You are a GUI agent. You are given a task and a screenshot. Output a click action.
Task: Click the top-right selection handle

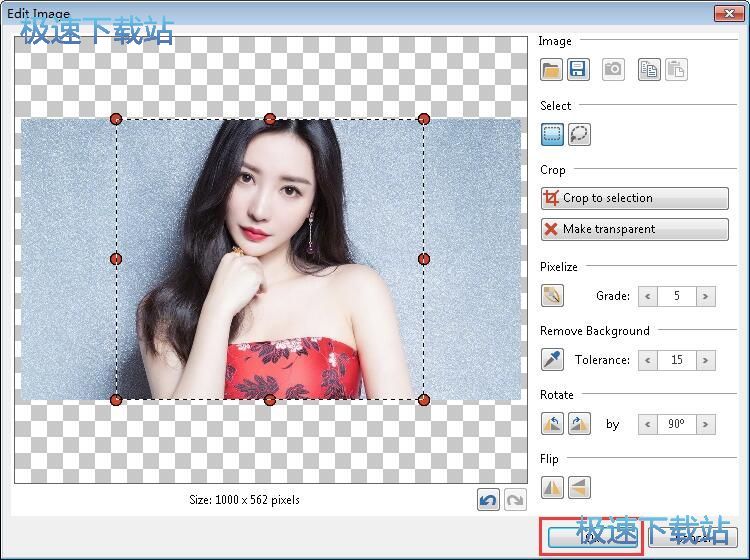424,119
